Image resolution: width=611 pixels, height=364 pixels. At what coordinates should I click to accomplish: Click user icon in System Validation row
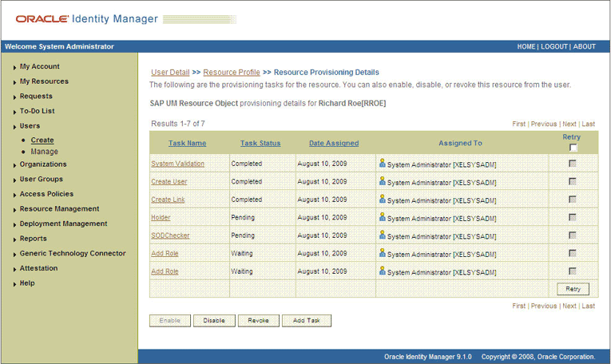tap(383, 163)
